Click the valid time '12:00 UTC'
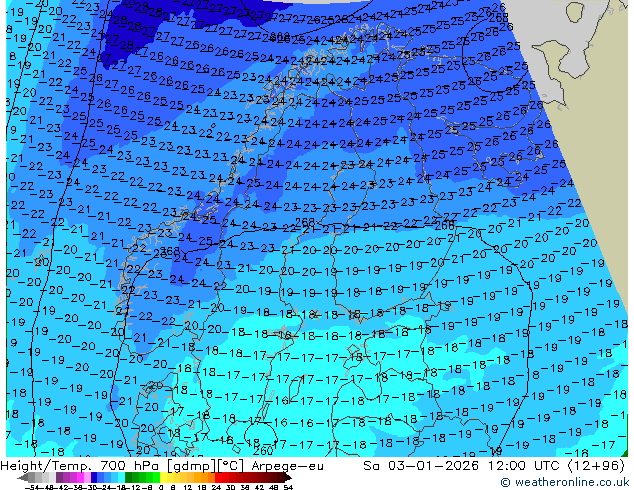This screenshot has height=490, width=634. (x=525, y=466)
